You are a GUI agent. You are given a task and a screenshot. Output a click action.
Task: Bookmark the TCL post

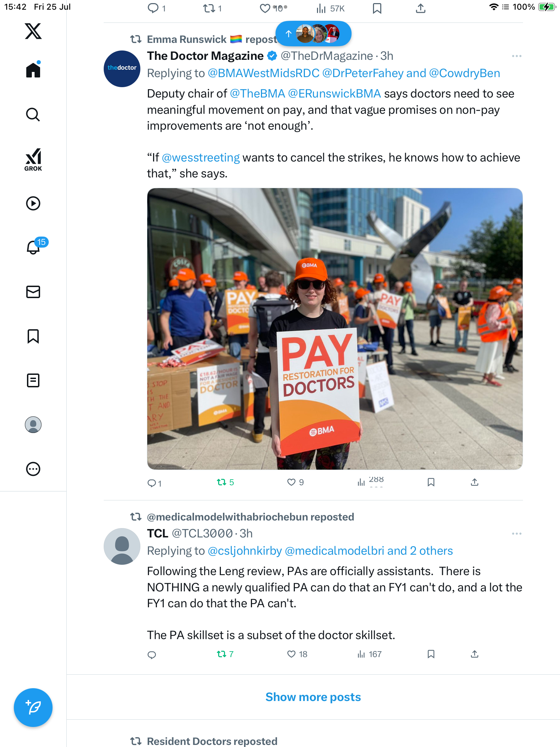point(431,654)
